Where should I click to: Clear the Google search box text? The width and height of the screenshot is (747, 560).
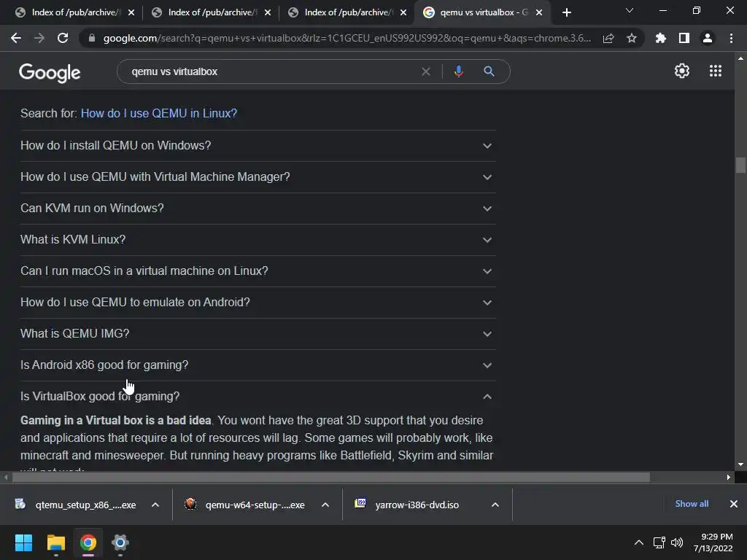[426, 71]
